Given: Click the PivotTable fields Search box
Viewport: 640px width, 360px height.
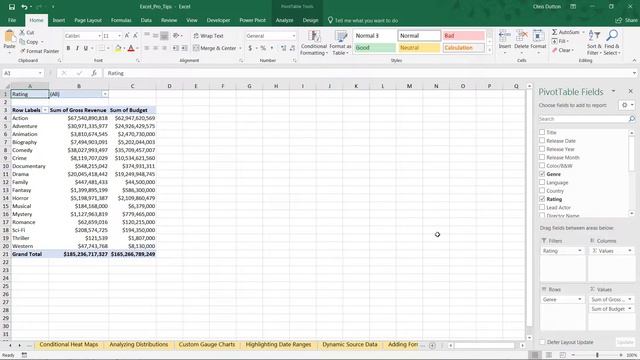Looking at the screenshot, I should pyautogui.click(x=584, y=119).
